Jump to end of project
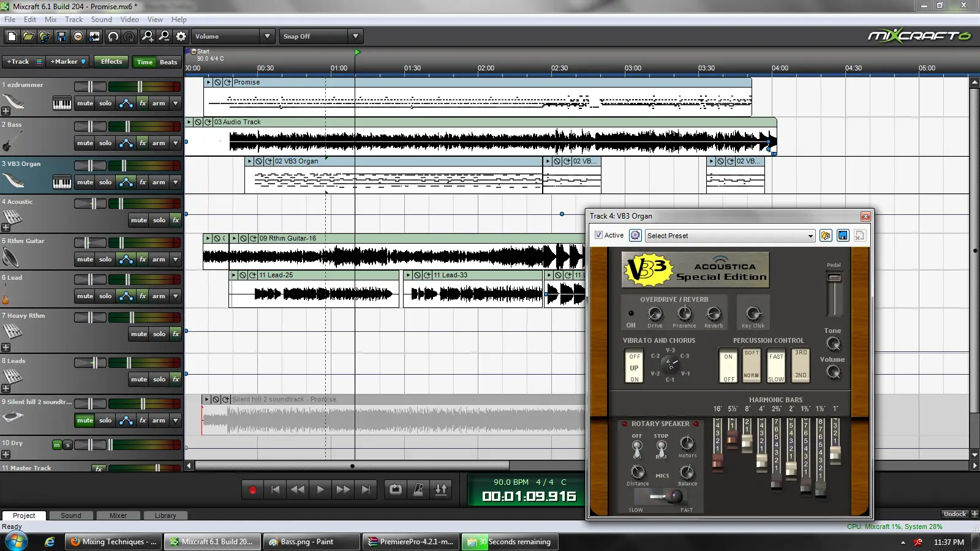Image resolution: width=980 pixels, height=551 pixels. (366, 490)
